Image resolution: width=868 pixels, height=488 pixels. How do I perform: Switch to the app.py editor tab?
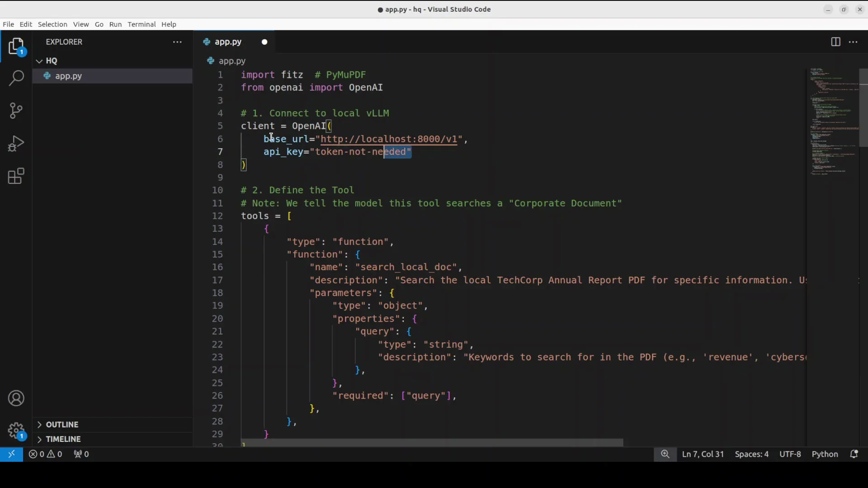click(x=228, y=42)
